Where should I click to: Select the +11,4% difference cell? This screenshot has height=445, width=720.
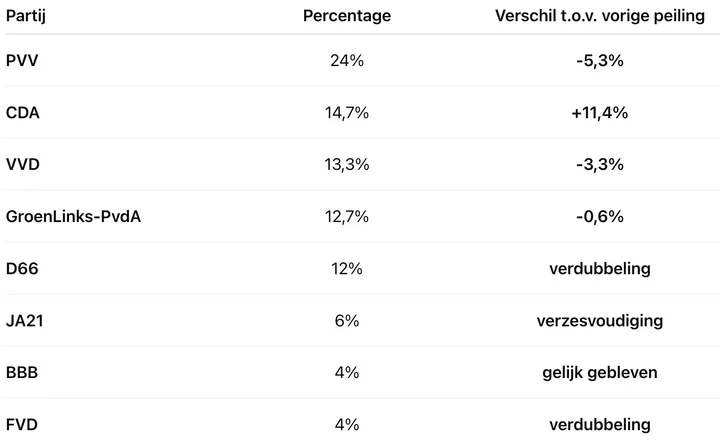coord(599,112)
